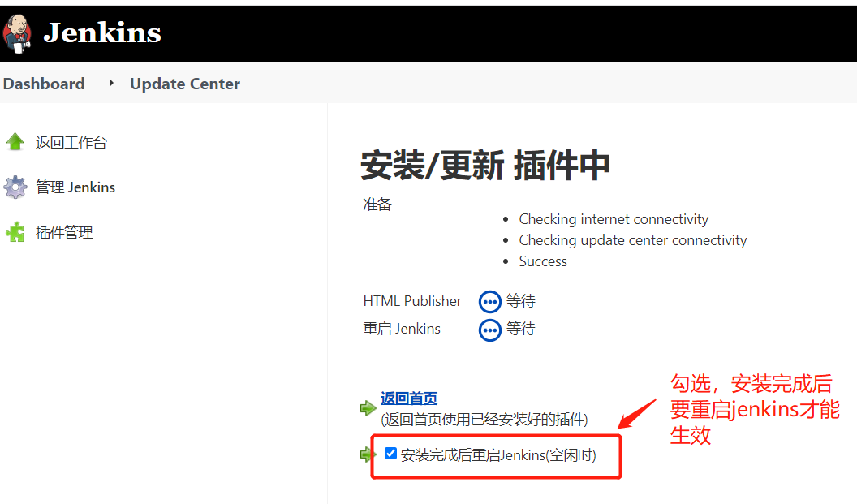Click the green arrow icon beside restart checkbox
857x504 pixels.
point(366,454)
